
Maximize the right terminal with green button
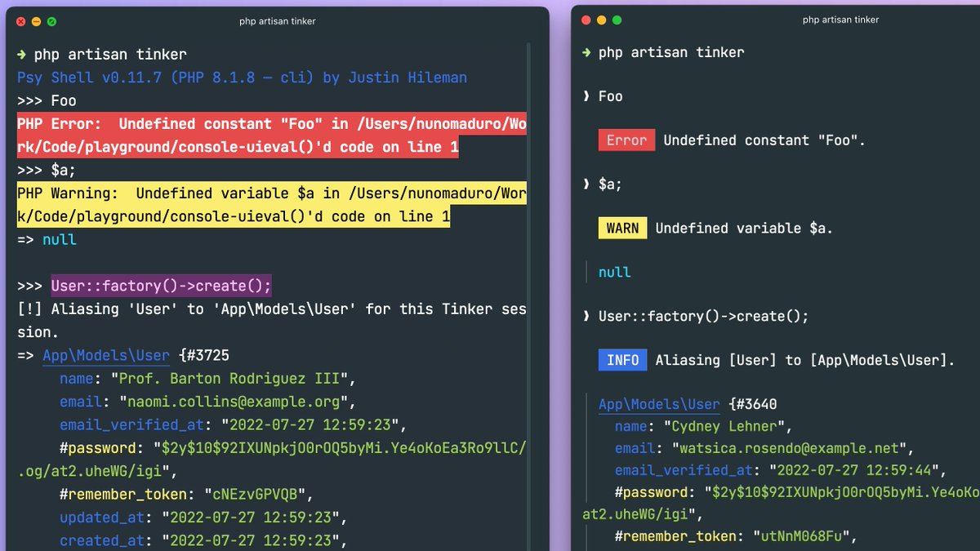click(x=617, y=20)
